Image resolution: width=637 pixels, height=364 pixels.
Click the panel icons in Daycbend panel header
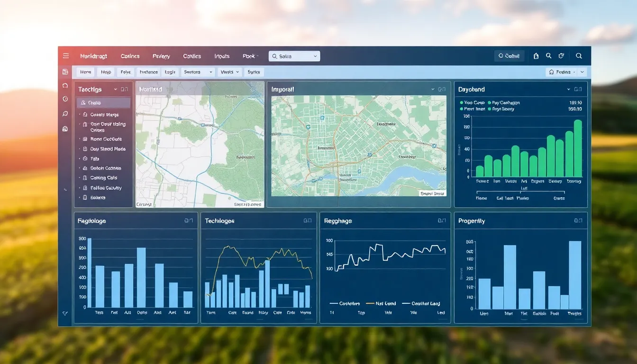coord(578,89)
